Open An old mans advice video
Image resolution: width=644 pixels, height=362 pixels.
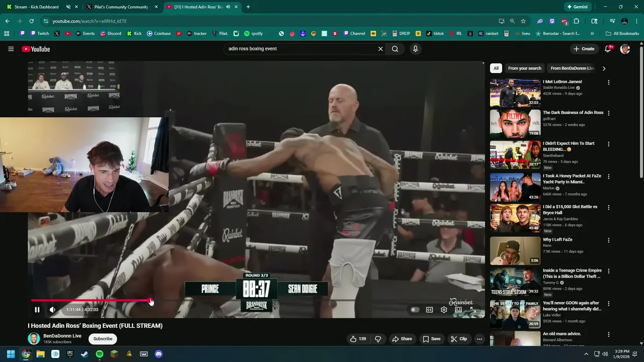tap(562, 334)
